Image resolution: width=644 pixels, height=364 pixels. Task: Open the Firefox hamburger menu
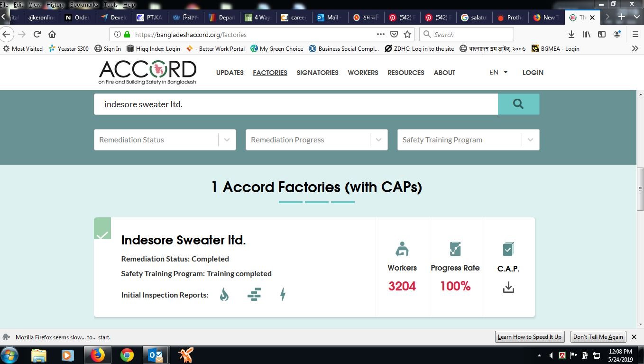click(x=635, y=34)
